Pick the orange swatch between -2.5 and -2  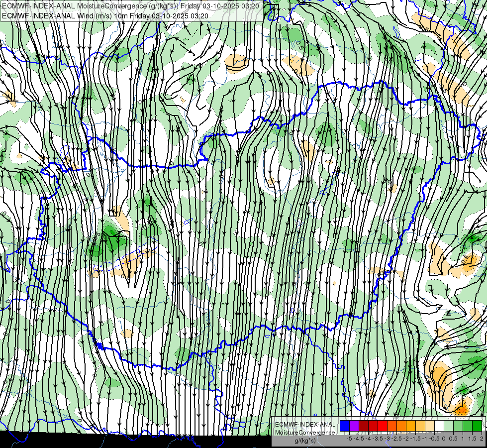[x=401, y=426]
